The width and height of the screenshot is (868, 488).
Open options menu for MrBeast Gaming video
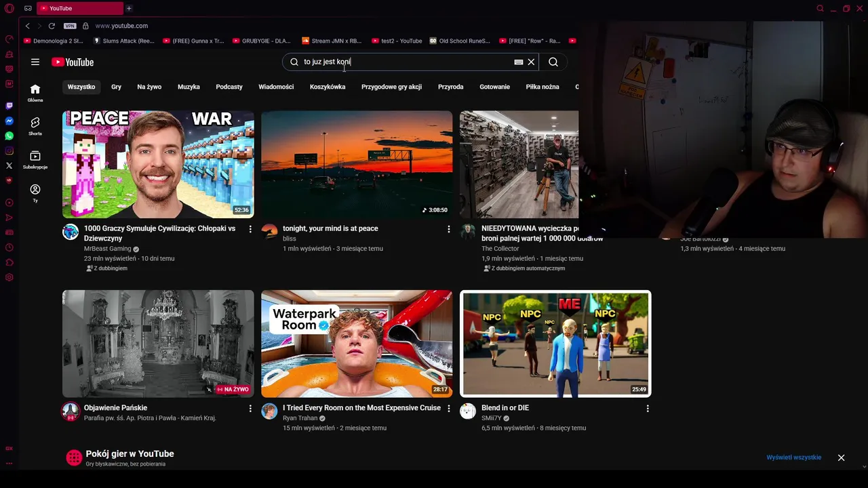click(250, 229)
